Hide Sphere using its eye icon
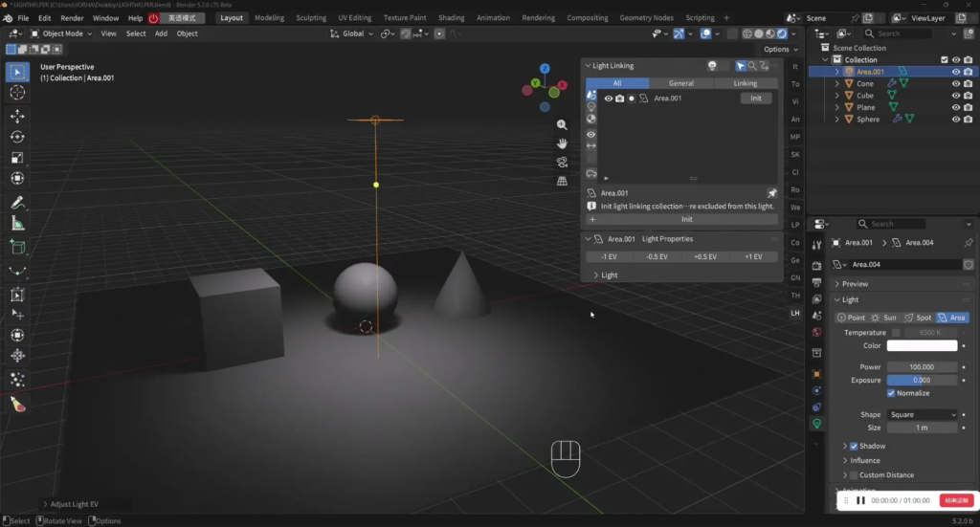 pyautogui.click(x=956, y=120)
